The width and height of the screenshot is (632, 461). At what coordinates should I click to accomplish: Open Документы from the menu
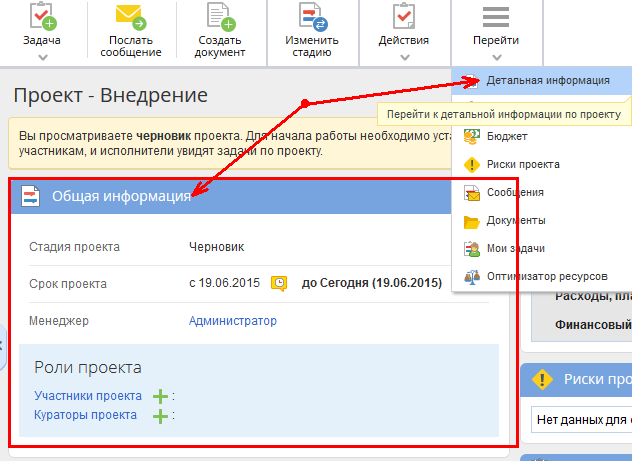(x=516, y=220)
